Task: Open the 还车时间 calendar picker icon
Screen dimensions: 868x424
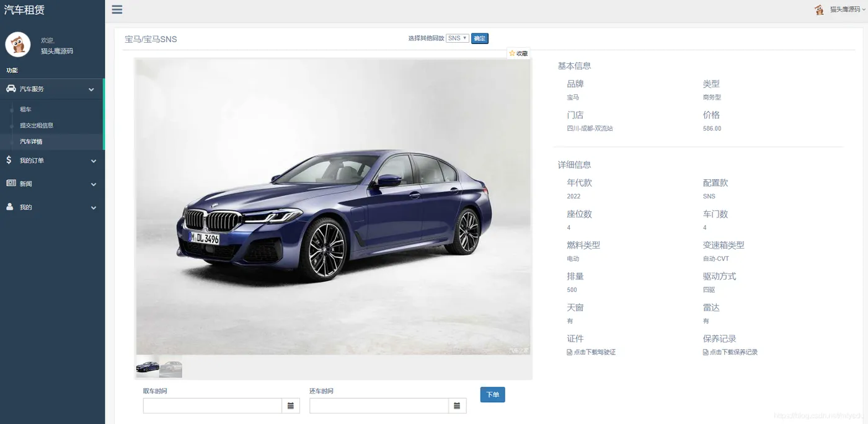Action: (457, 405)
